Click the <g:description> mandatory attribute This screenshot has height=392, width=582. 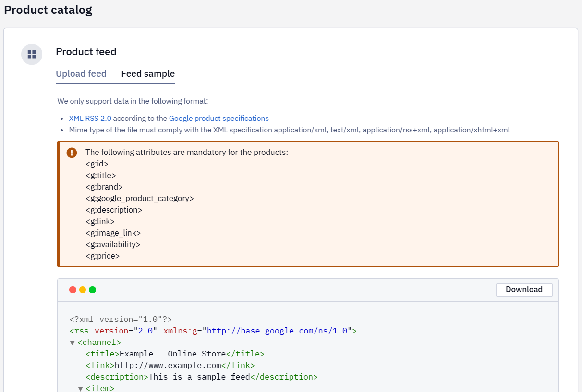pos(114,210)
